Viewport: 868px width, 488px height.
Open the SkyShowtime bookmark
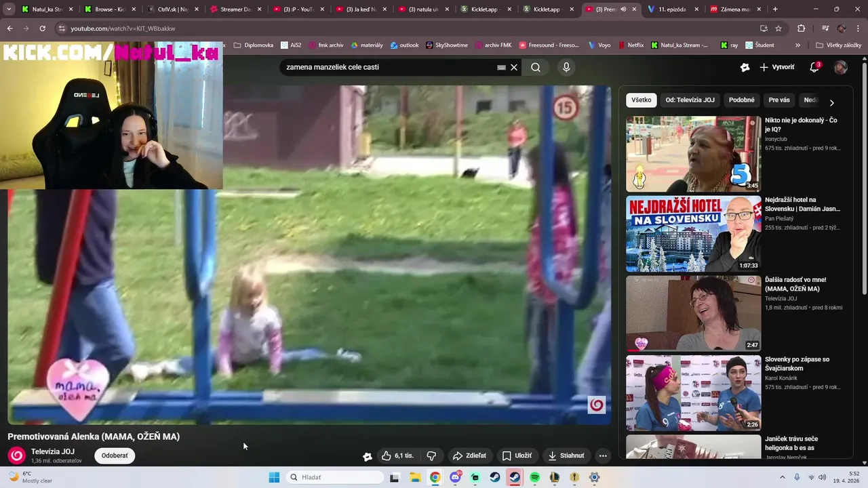447,45
